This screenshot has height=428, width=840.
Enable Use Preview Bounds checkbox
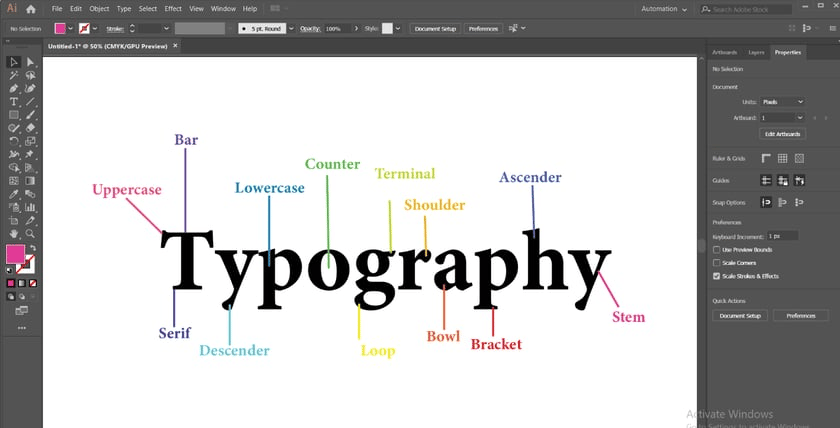coord(717,250)
